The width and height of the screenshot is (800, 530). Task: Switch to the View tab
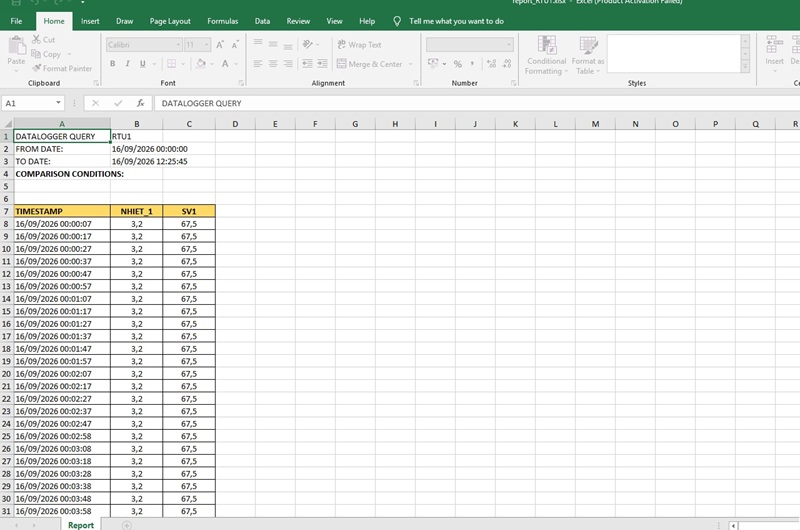click(334, 21)
